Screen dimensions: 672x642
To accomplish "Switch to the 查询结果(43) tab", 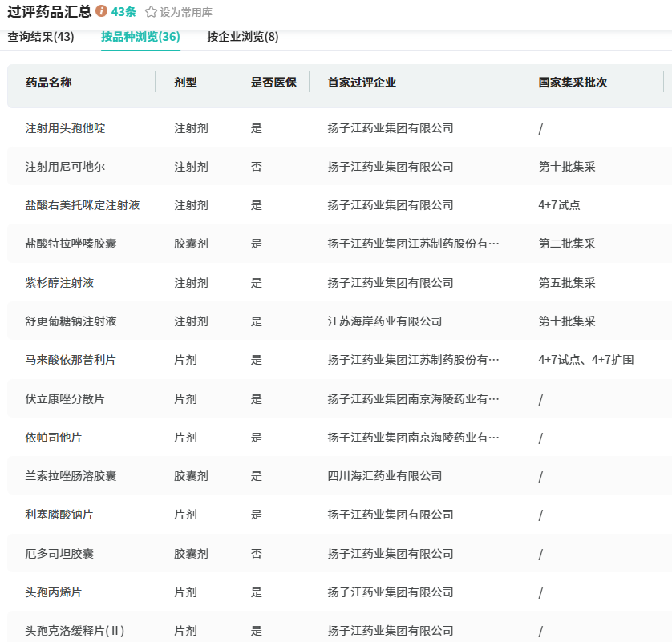I will coord(41,37).
